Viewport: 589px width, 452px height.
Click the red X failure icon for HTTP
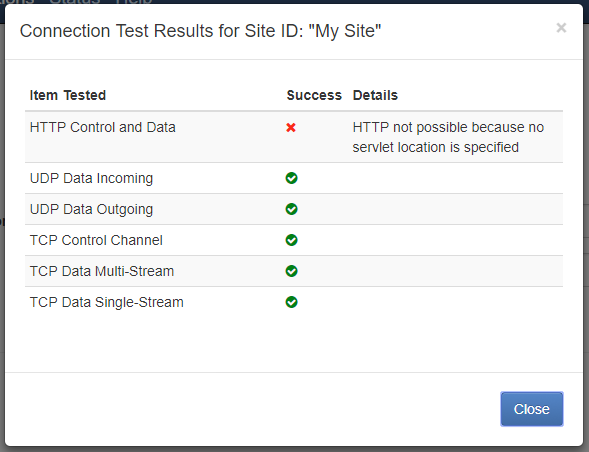[291, 128]
